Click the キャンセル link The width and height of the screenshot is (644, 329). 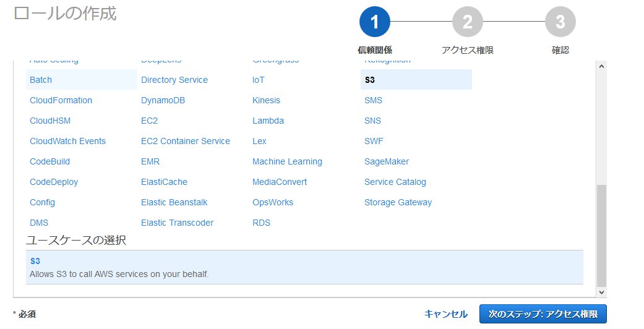(x=445, y=314)
